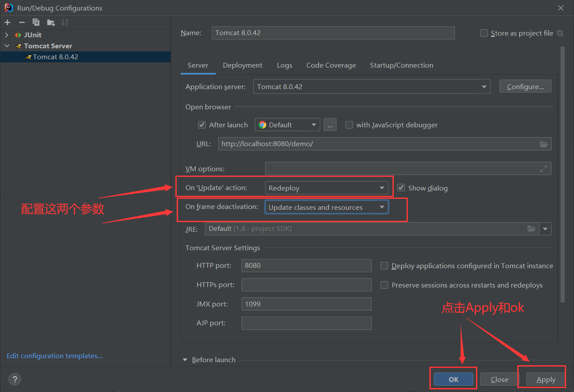Viewport: 574px width, 392px height.
Task: Switch to the Logs tab
Action: coord(284,65)
